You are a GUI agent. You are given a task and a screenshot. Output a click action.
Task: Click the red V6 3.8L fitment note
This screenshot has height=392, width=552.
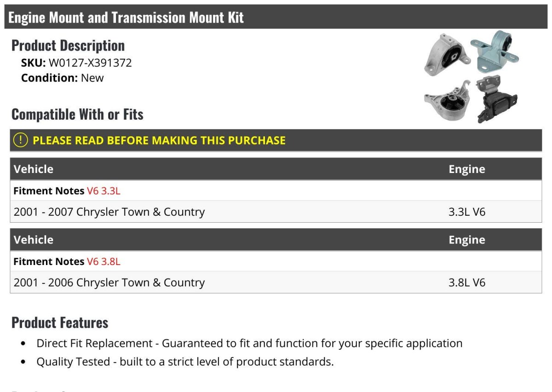[x=103, y=262]
